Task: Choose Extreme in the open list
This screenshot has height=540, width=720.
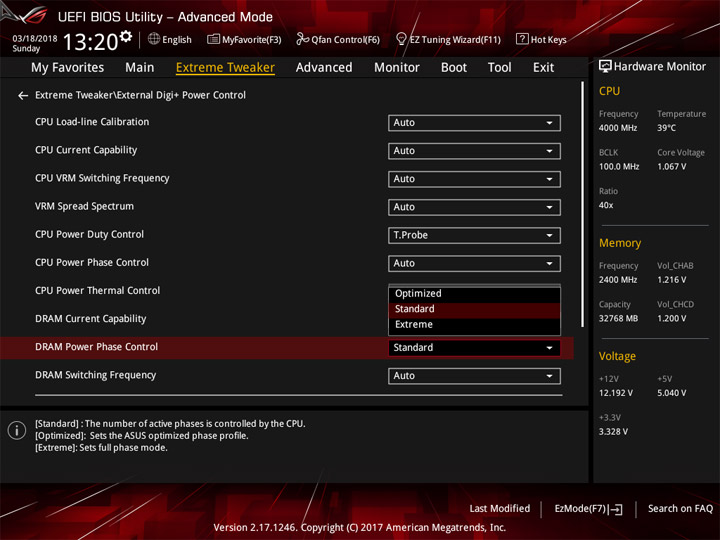Action: (x=474, y=325)
